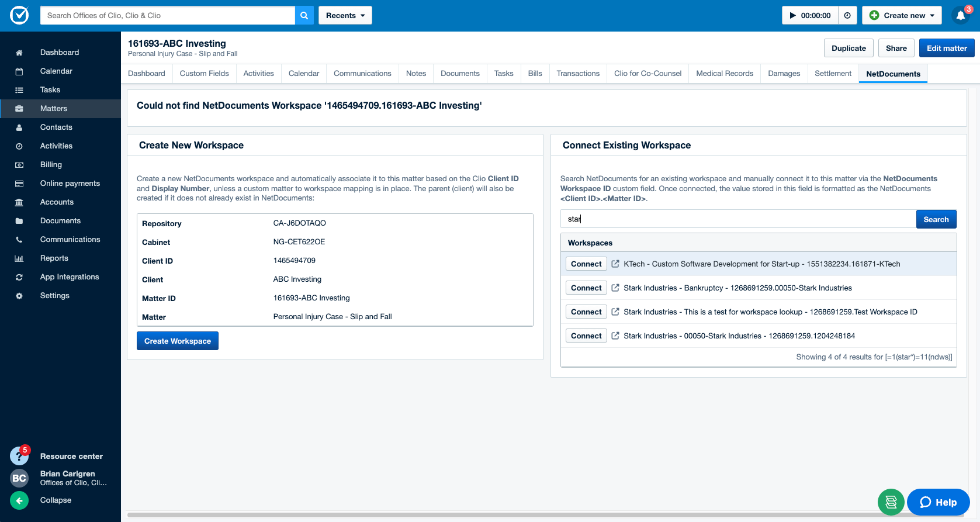The width and height of the screenshot is (980, 522).
Task: Click the Edit matter button
Action: click(x=947, y=48)
